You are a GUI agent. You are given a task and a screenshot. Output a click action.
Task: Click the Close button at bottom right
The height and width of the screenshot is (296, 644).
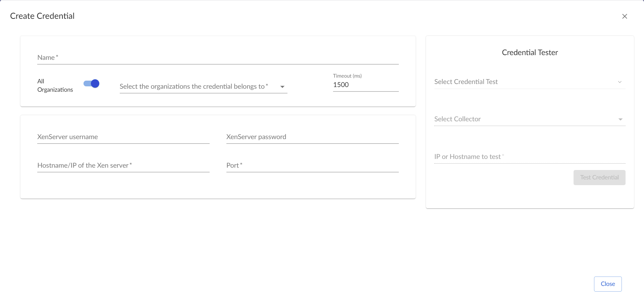pyautogui.click(x=607, y=284)
